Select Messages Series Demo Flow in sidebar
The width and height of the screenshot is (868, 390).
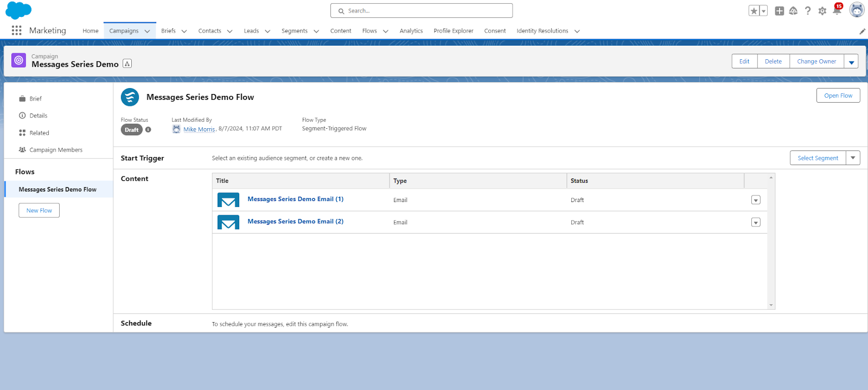(59, 190)
